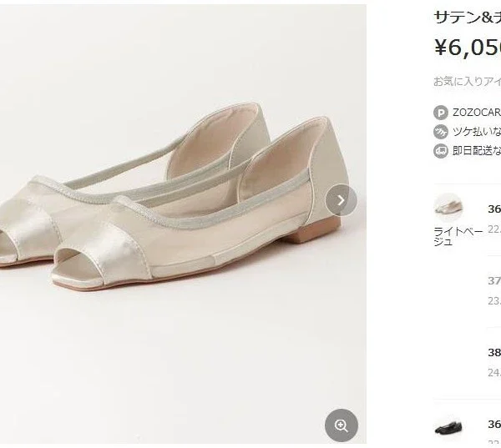Choose size 36 for light beige
This screenshot has height=448, width=501.
coord(493,209)
